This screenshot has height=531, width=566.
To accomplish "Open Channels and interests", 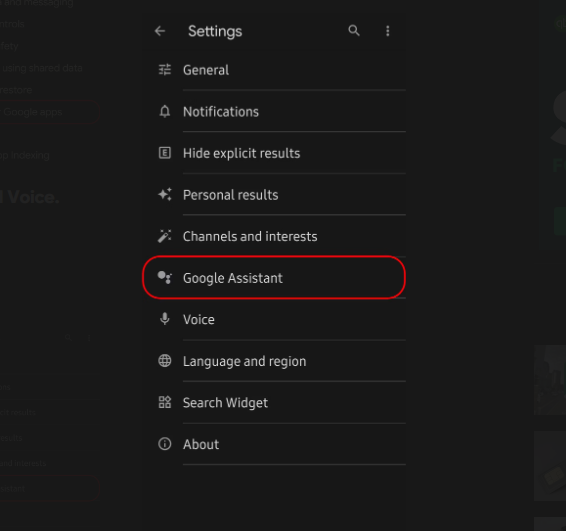I will click(x=274, y=236).
